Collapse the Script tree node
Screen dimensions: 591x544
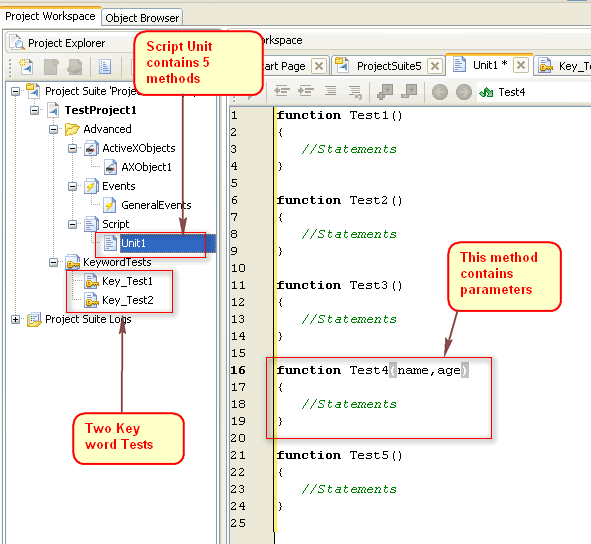point(72,224)
